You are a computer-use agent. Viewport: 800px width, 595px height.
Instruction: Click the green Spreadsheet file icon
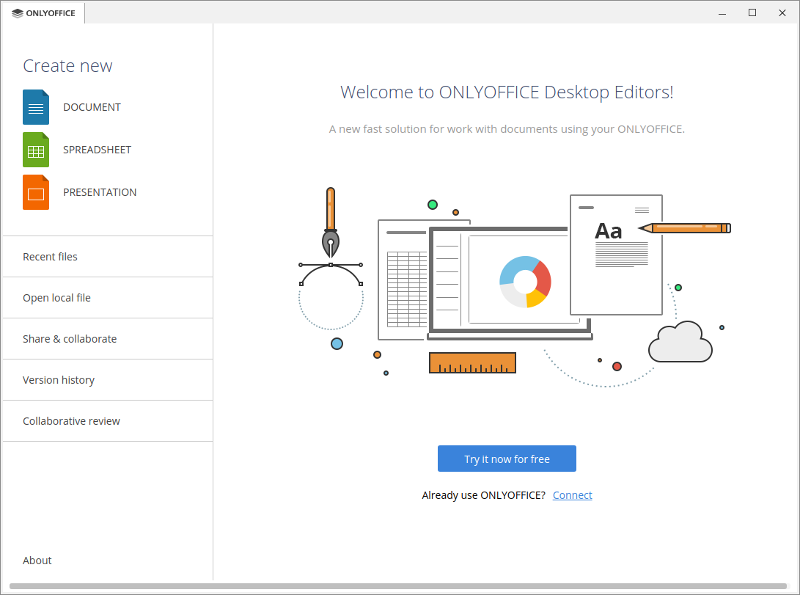click(36, 150)
